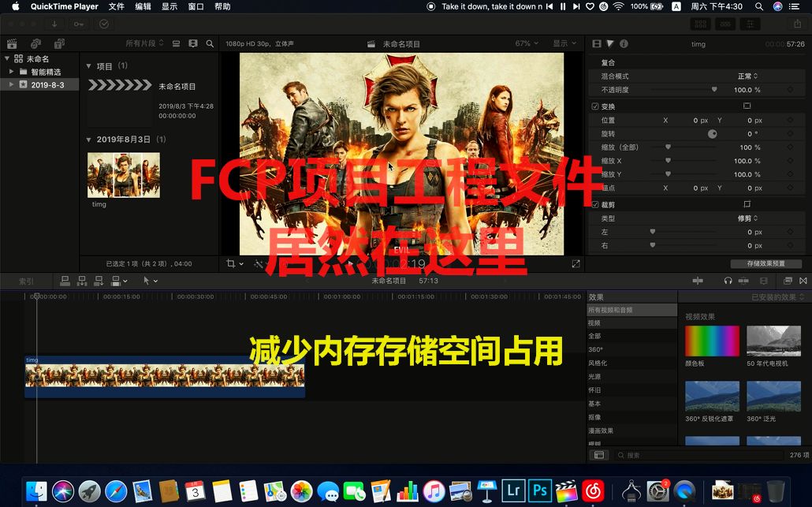The width and height of the screenshot is (812, 507).
Task: Expand the arrow tool dropdown in timeline
Action: [x=155, y=281]
